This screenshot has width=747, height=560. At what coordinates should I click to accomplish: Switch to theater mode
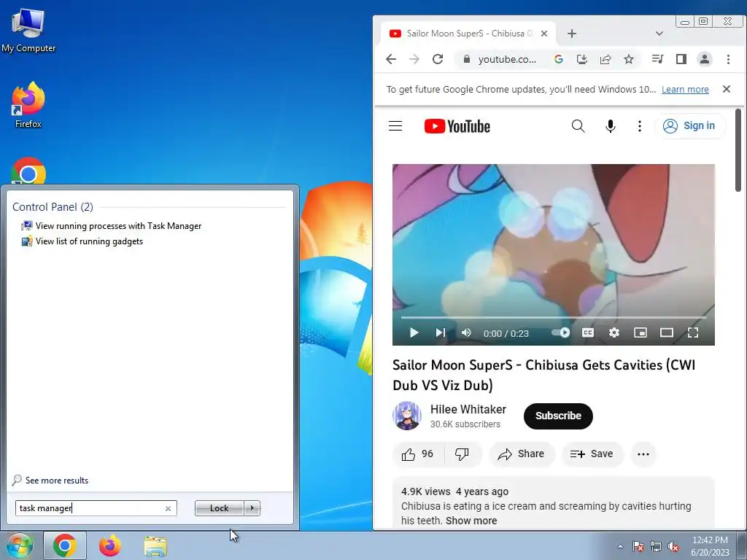[x=667, y=332]
